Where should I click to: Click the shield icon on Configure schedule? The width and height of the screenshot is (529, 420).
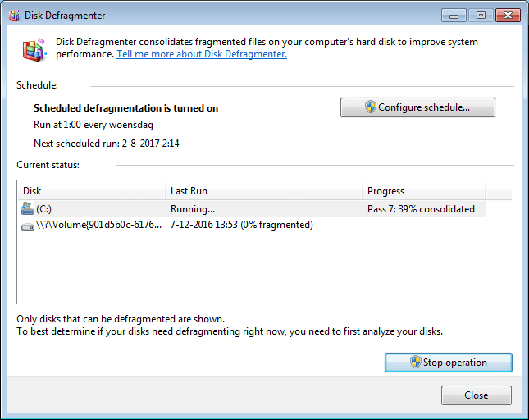point(371,107)
